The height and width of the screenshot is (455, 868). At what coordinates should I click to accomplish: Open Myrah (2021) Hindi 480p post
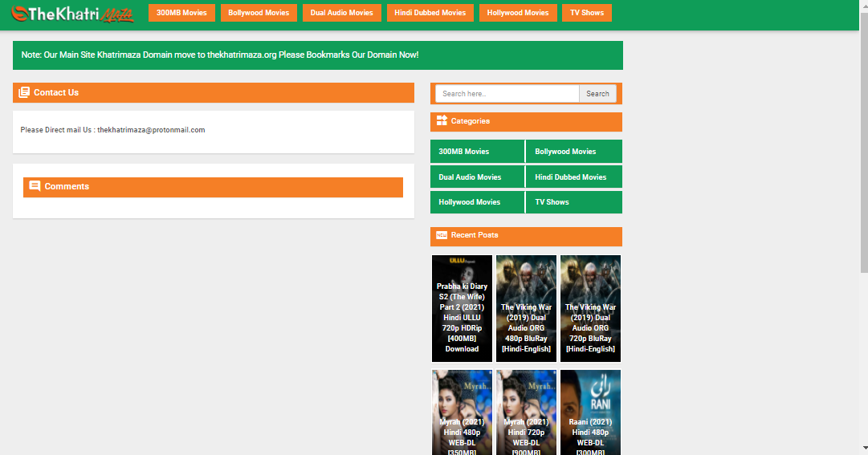[x=462, y=412]
